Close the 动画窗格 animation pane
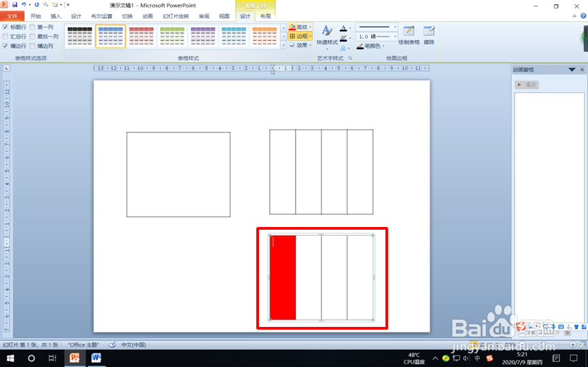This screenshot has width=588, height=367. [x=582, y=70]
